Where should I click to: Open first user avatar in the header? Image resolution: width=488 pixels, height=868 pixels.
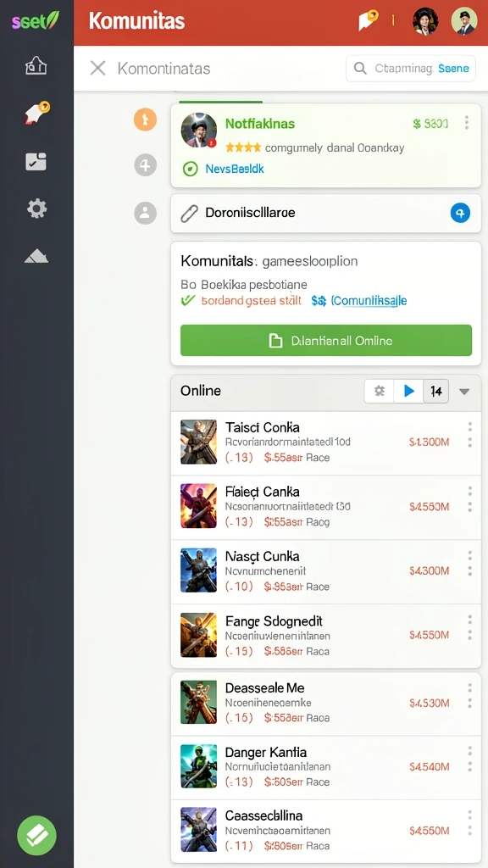425,21
